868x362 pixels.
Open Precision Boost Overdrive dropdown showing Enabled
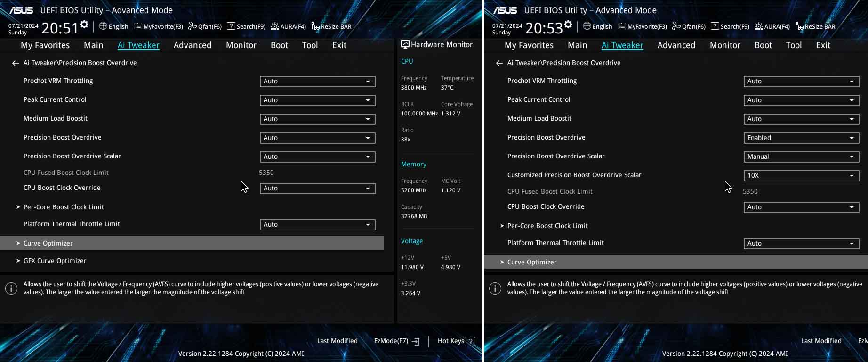tap(801, 138)
